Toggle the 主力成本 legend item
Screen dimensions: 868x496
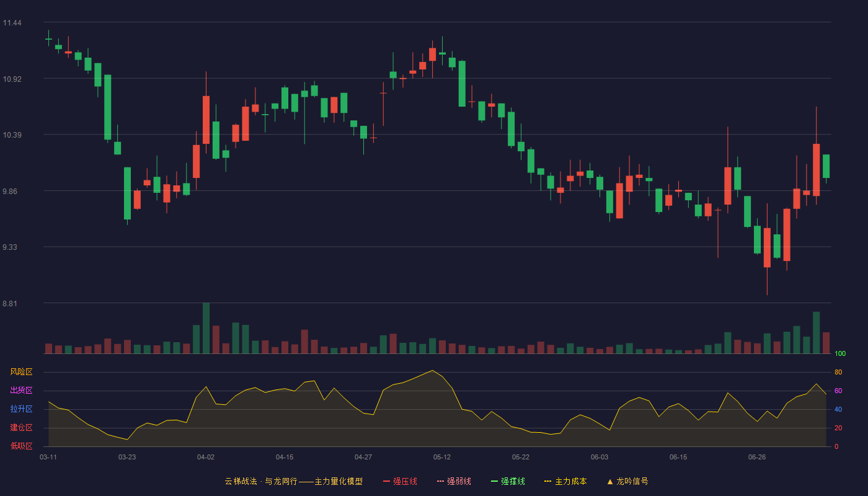pos(565,481)
